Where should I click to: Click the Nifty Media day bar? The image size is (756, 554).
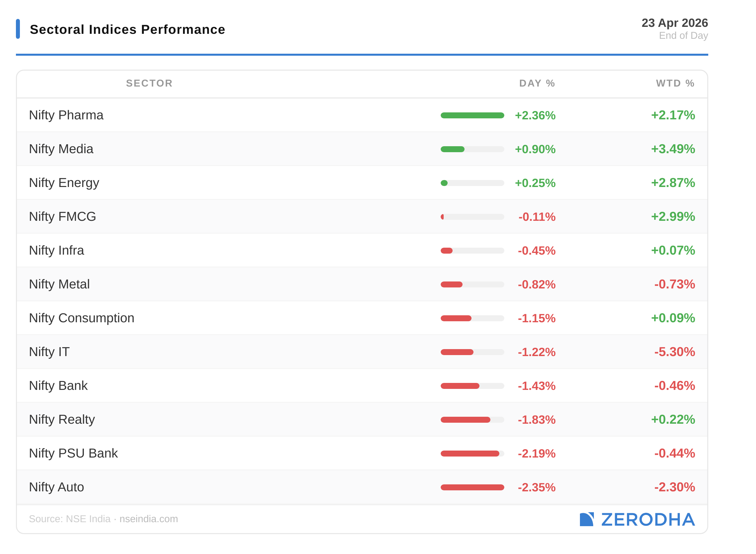click(453, 149)
